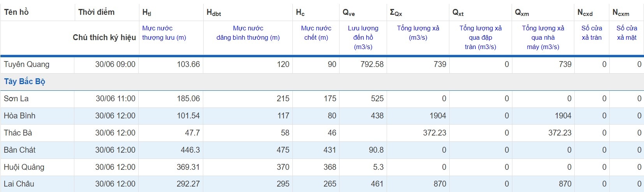Image resolution: width=644 pixels, height=192 pixels.
Task: Click the Huội Quảng reservoir name
Action: point(24,167)
